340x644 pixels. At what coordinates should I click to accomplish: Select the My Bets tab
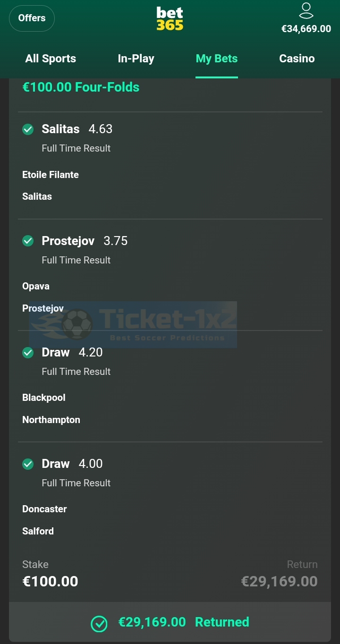[217, 59]
